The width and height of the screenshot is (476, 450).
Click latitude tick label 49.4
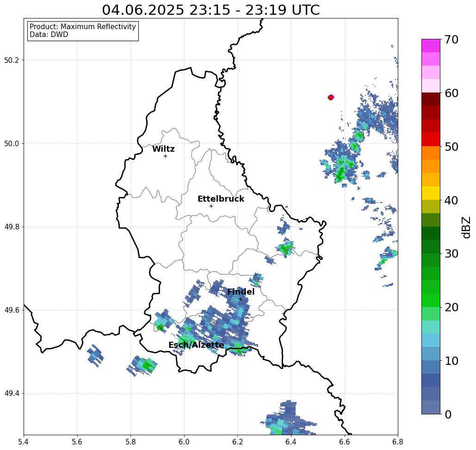click(x=12, y=394)
